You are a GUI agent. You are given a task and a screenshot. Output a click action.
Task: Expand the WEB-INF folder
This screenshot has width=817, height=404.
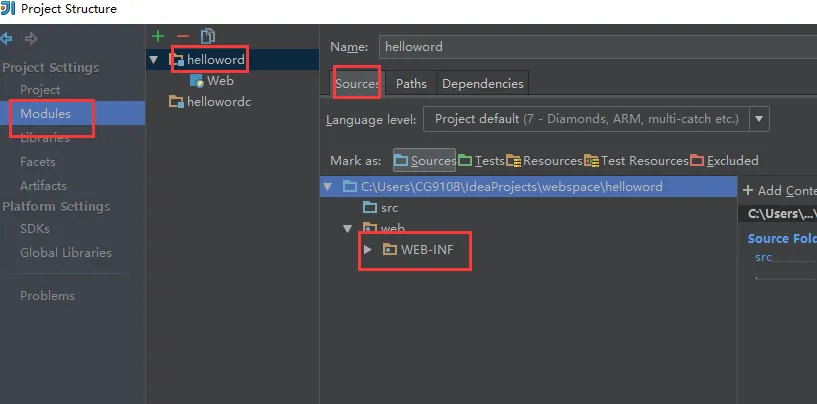coord(368,249)
